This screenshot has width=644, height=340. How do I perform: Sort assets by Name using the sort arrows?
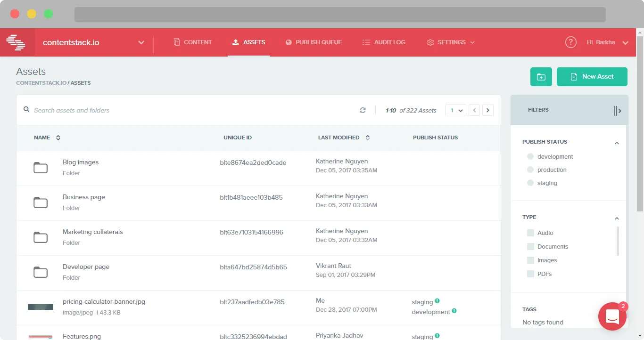58,138
